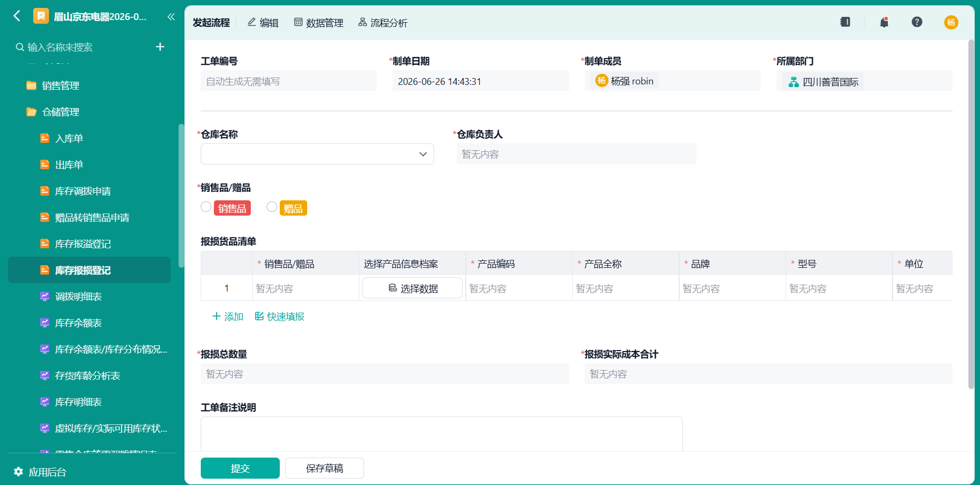Open the user avatar 杨 menu
The width and height of the screenshot is (980, 485).
click(951, 22)
